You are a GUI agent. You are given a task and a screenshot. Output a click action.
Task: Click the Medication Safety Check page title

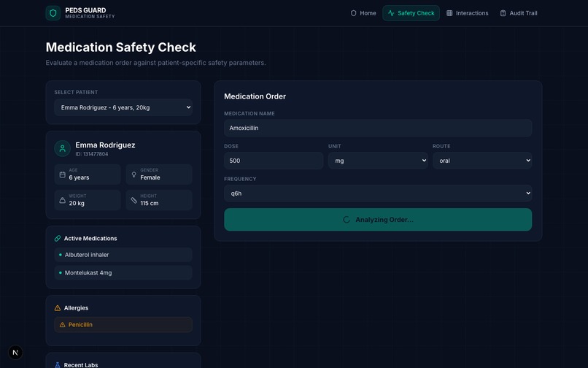[121, 47]
